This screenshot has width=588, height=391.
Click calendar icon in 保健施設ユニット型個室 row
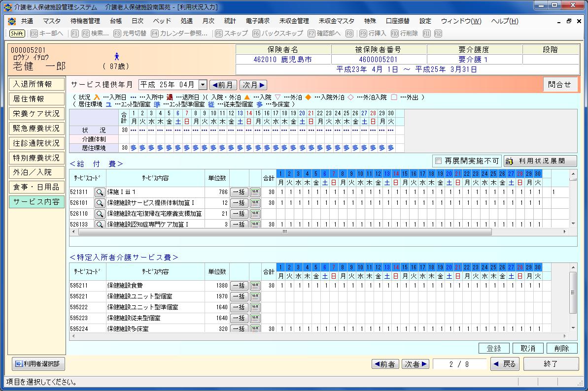point(255,296)
